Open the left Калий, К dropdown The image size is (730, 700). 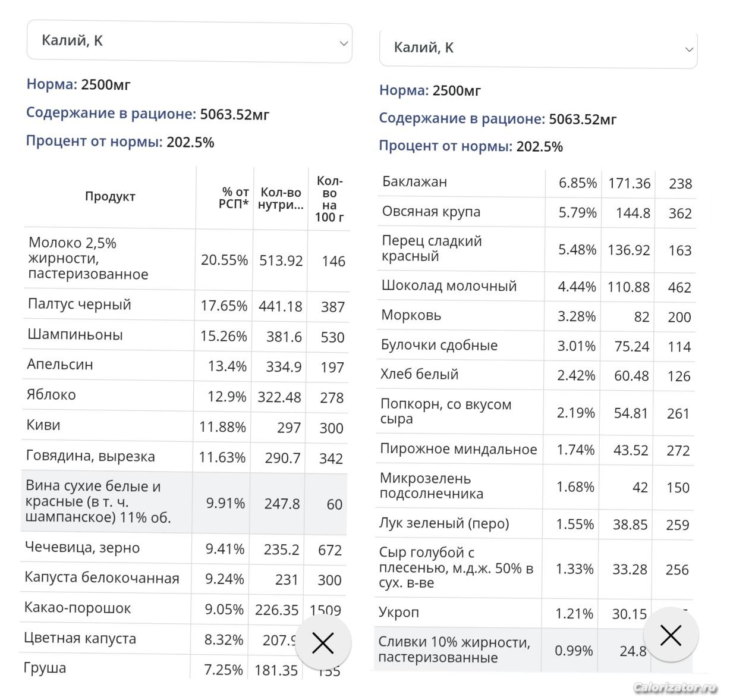click(189, 42)
